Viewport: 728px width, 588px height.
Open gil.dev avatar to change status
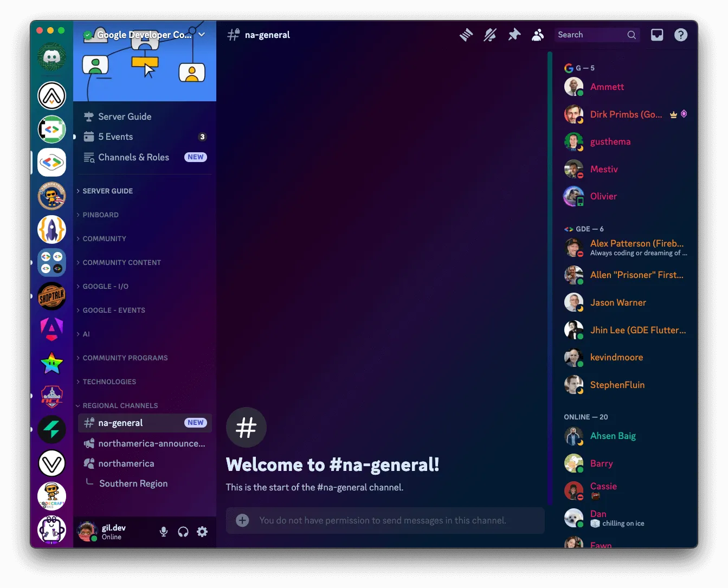[x=88, y=532]
